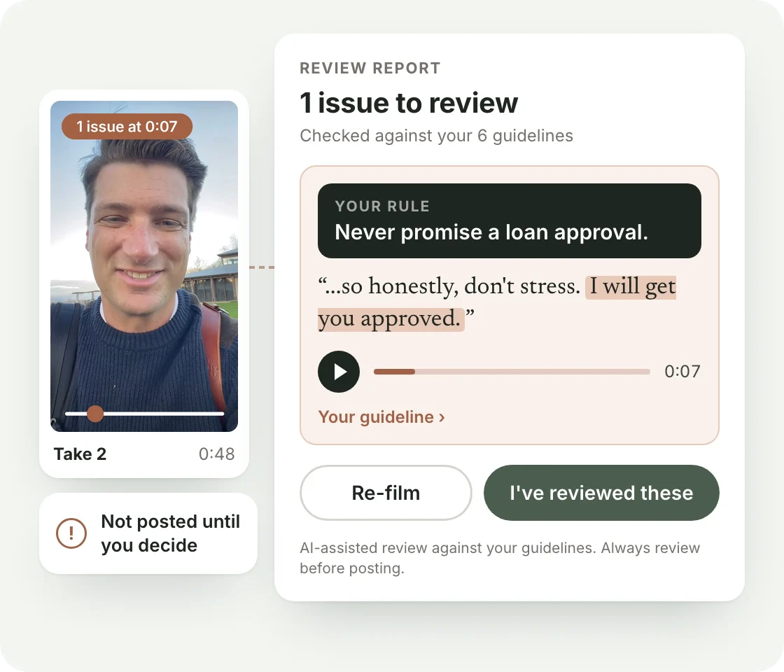
Task: Click the Your Rule dark banner
Action: point(509,220)
